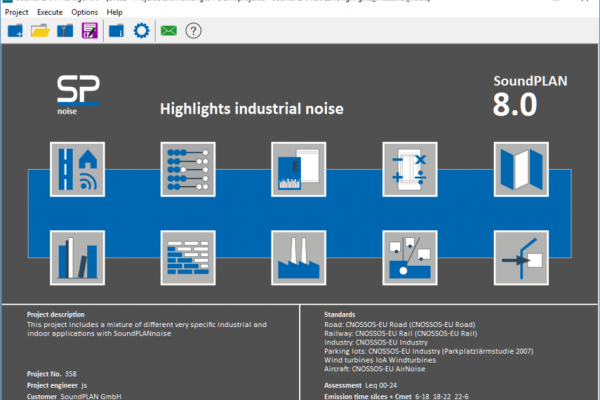Open road and house geo-database tile

[x=77, y=170]
